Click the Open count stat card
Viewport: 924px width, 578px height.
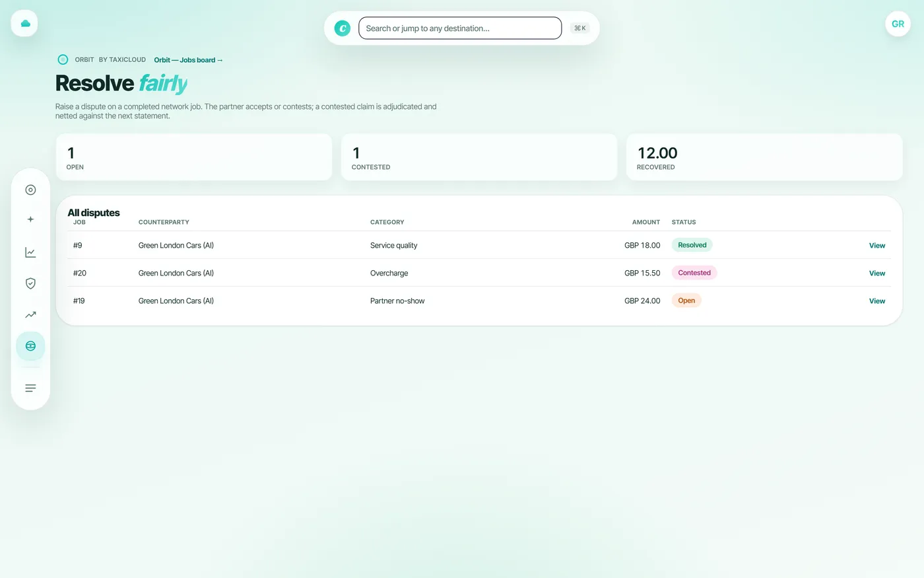point(194,157)
